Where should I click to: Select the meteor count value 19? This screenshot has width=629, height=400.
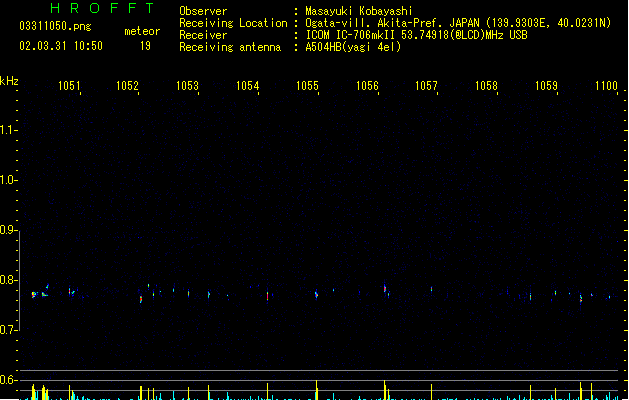(145, 46)
